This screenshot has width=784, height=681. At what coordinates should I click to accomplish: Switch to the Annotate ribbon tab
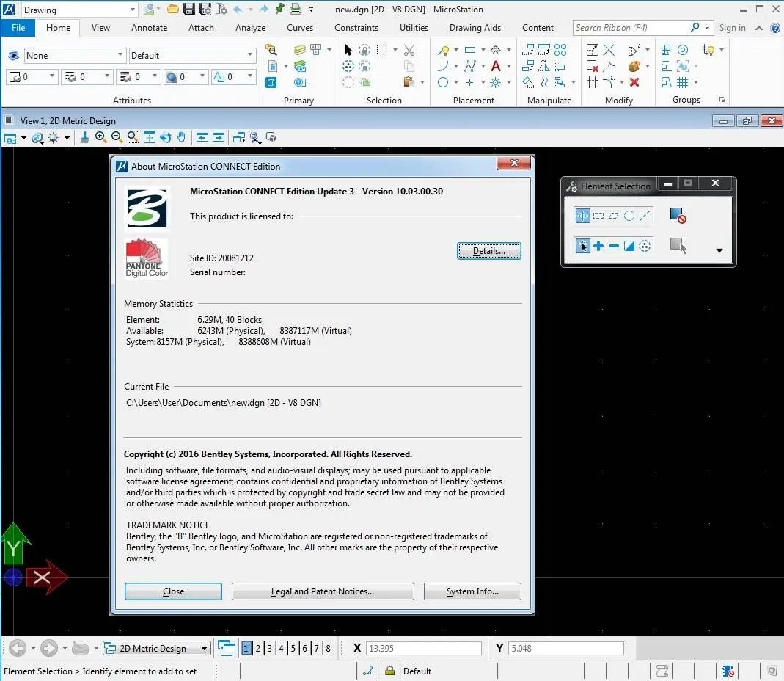coord(149,28)
